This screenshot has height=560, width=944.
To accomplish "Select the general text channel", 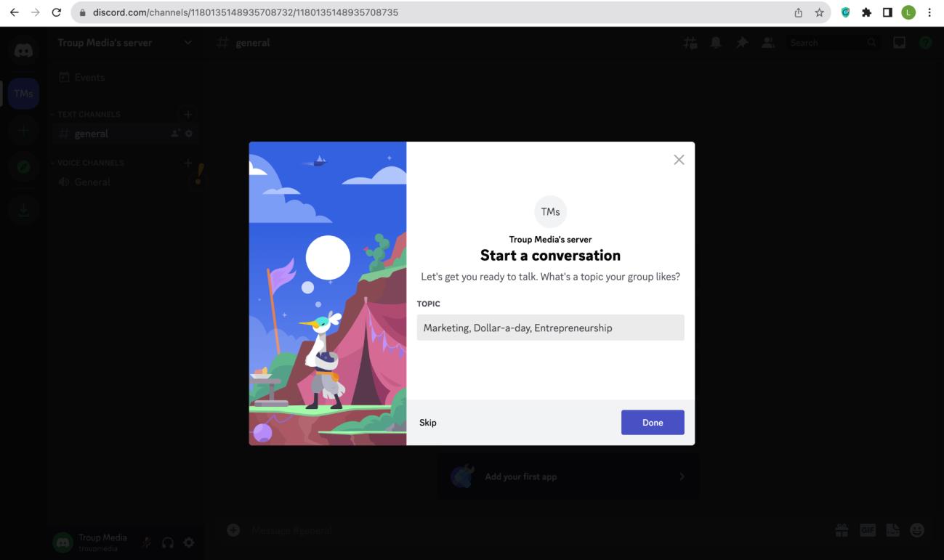I will click(x=91, y=134).
